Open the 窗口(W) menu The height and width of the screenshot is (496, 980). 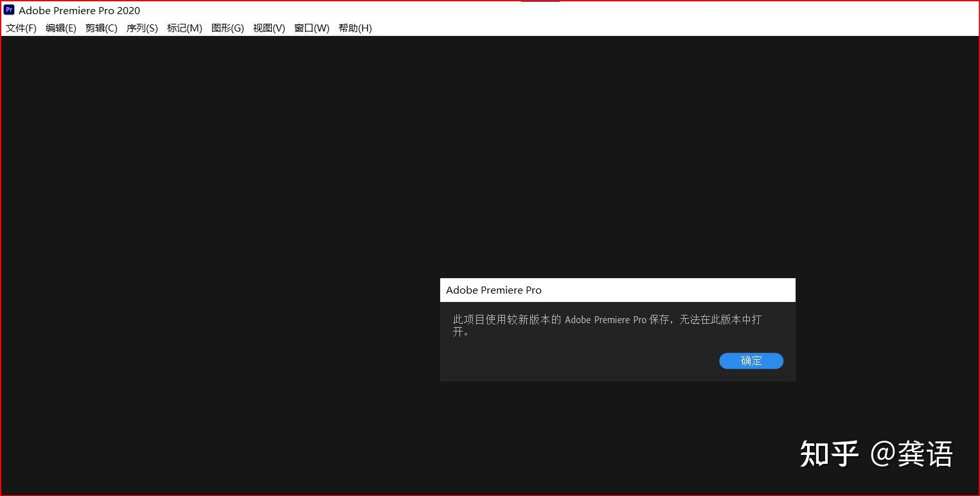click(312, 28)
